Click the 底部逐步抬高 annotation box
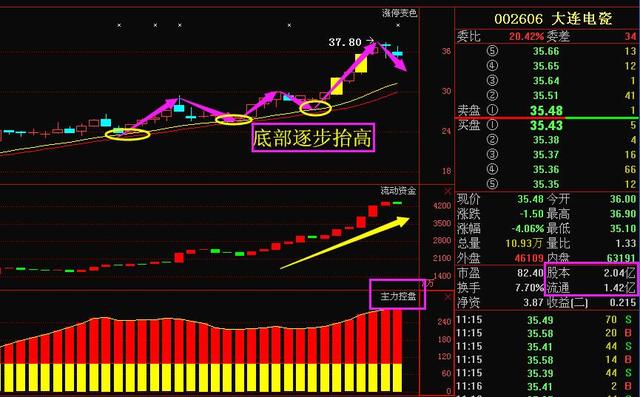 click(x=313, y=138)
